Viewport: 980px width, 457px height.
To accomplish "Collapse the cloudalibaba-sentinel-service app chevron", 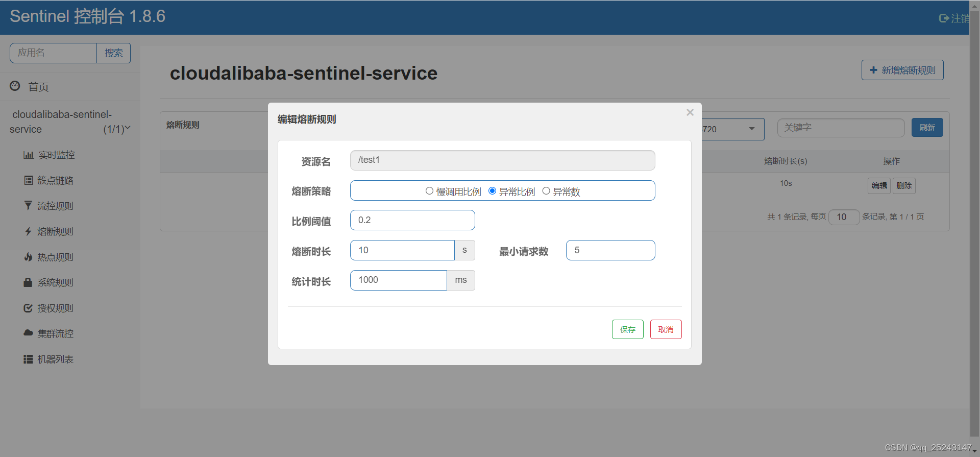I will (x=128, y=128).
